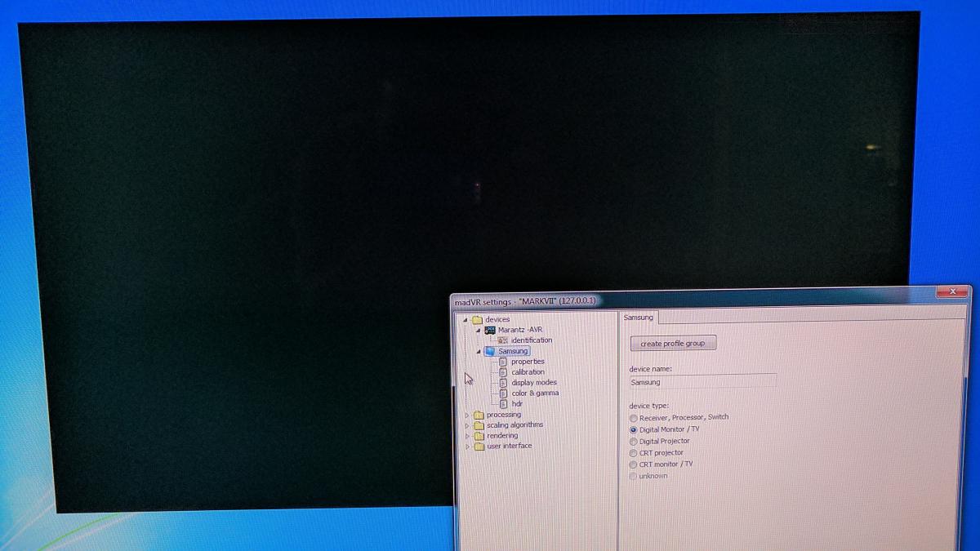The image size is (980, 551).
Task: Collapse the Samsung tree node
Action: coord(479,351)
